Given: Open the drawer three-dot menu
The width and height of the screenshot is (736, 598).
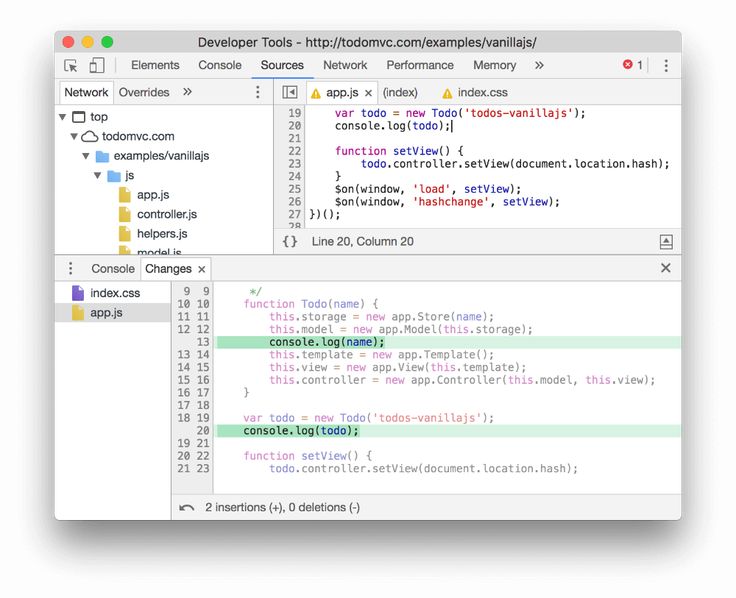Looking at the screenshot, I should click(x=70, y=269).
